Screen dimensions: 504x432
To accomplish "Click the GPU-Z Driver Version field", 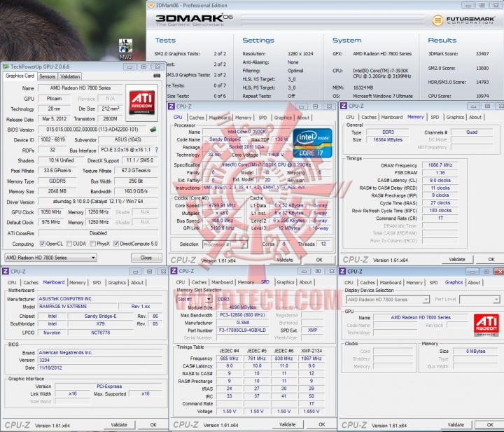I will tap(98, 202).
